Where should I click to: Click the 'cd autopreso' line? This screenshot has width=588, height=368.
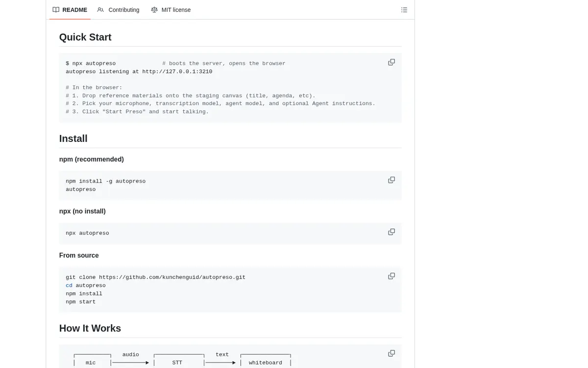click(86, 286)
